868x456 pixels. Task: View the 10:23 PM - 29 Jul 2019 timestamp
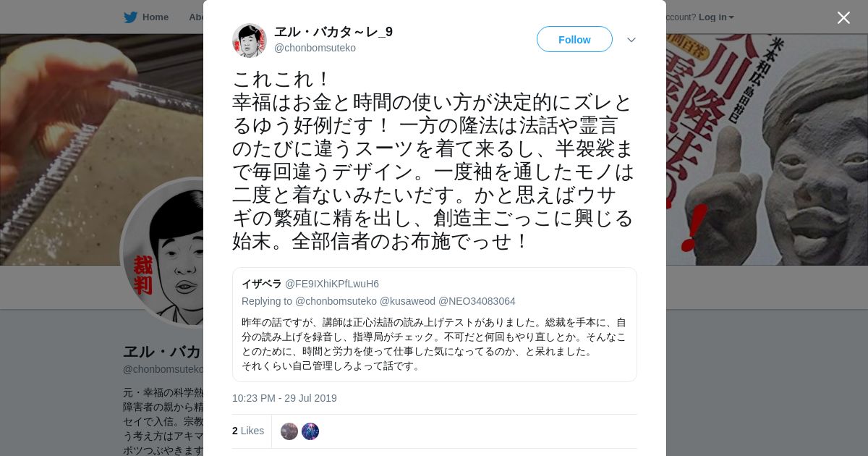(x=284, y=398)
